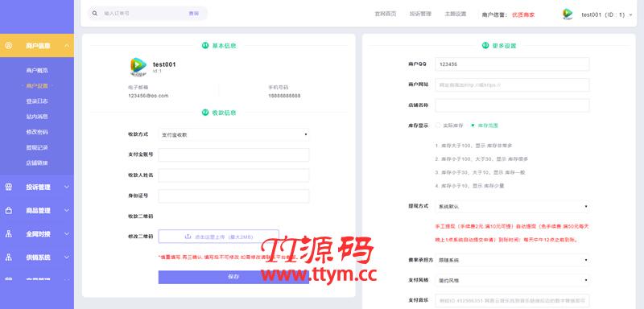Click the 商户信息 user icon in sidebar
The image size is (644, 309).
(9, 46)
